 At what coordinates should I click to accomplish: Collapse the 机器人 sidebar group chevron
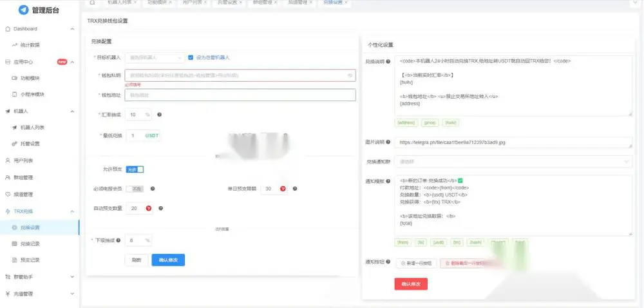(72, 111)
